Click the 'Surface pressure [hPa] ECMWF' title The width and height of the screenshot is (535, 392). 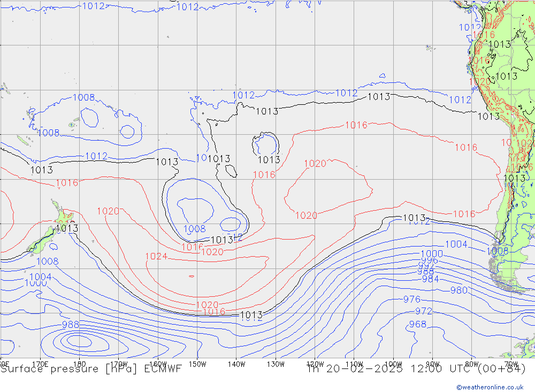pyautogui.click(x=91, y=369)
